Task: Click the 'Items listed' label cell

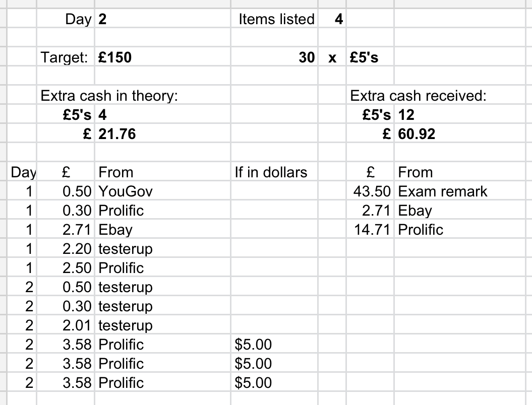Action: [276, 19]
